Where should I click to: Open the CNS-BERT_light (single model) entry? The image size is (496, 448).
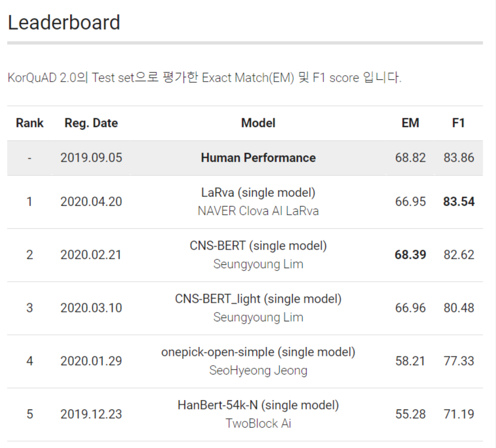point(258,299)
